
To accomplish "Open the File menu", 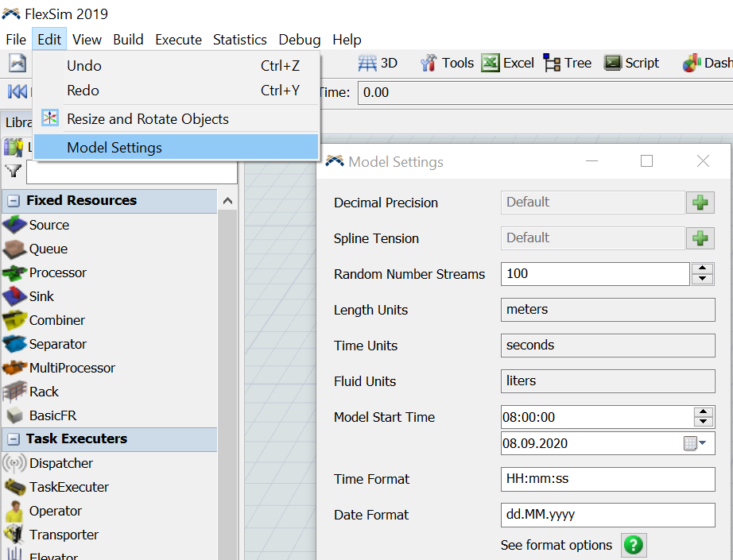I will 16,40.
